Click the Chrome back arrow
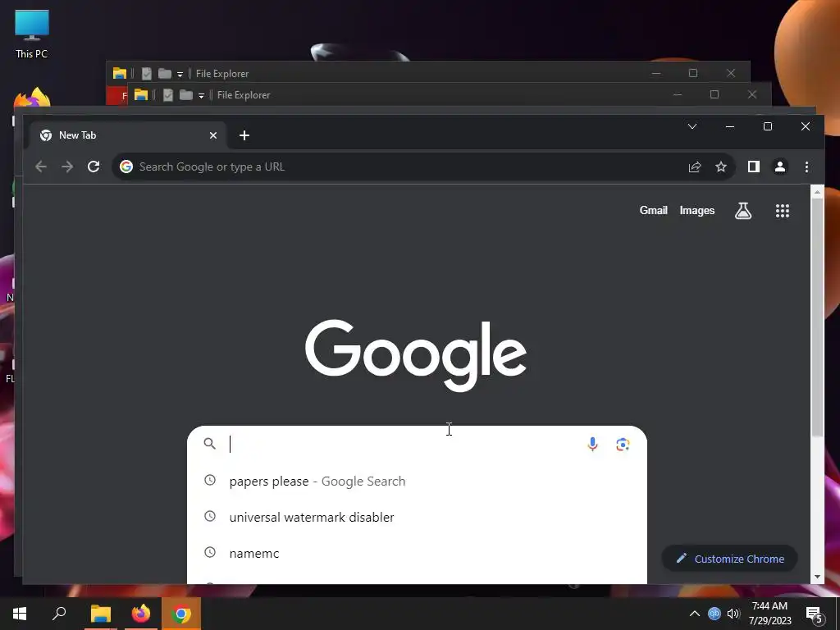 [x=41, y=167]
